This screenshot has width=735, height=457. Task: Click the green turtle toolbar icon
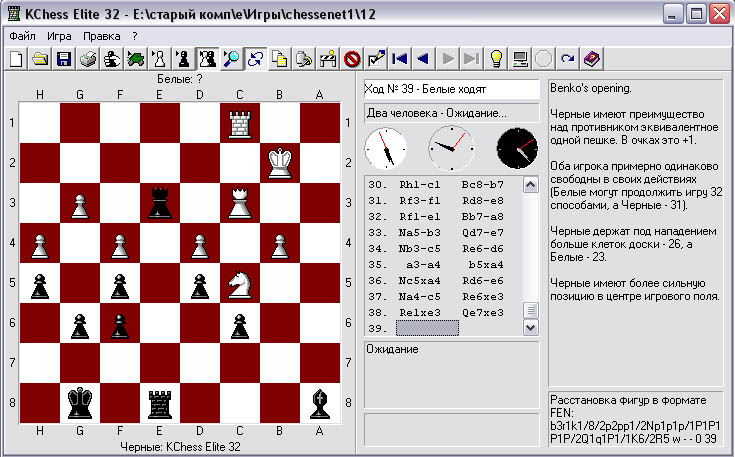pyautogui.click(x=135, y=59)
